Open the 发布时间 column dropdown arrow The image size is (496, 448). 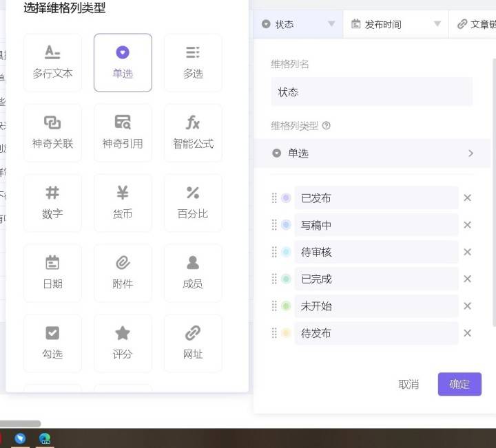[437, 24]
